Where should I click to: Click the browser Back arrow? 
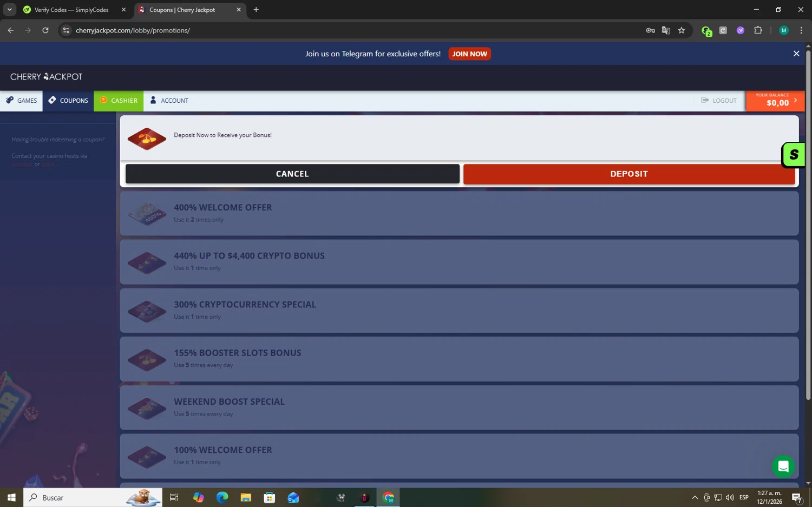click(x=11, y=30)
